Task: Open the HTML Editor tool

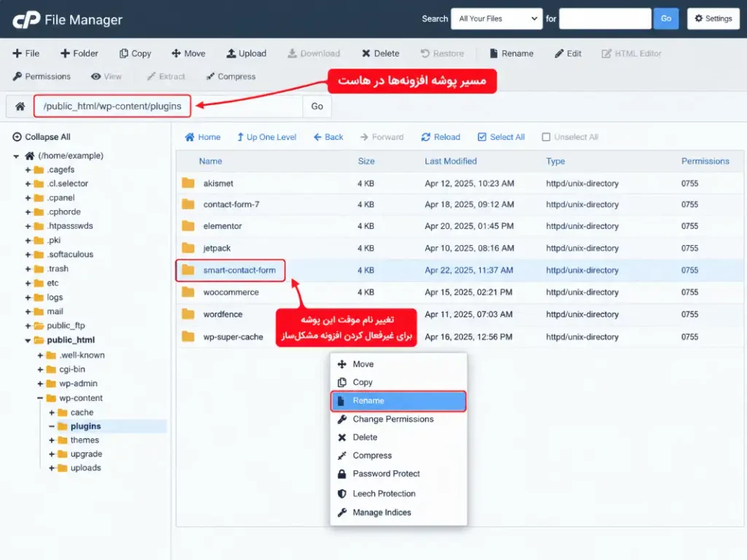Action: pos(631,53)
